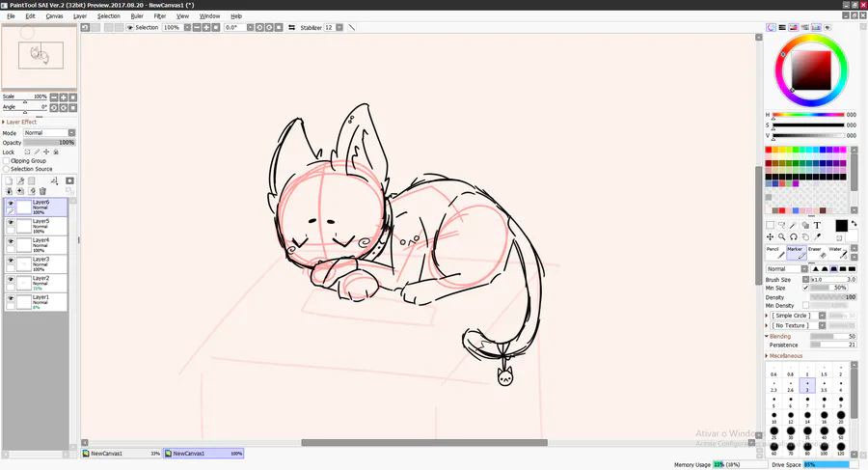The height and width of the screenshot is (470, 868).
Task: Expand the Layer Effect section
Action: click(19, 122)
